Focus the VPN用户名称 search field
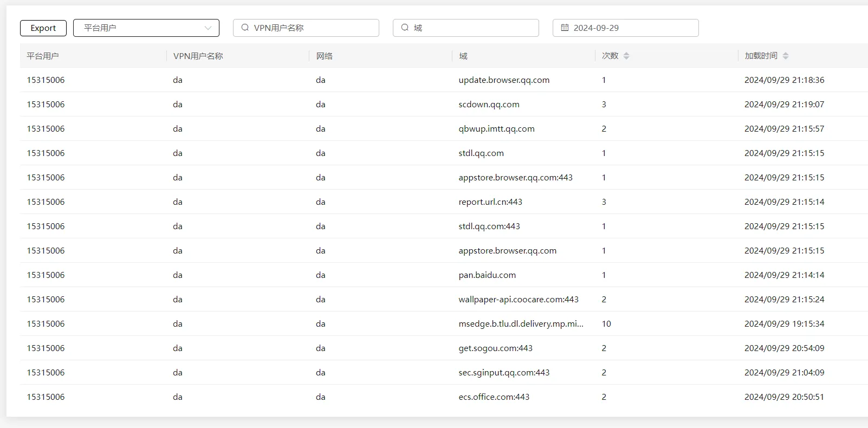Image resolution: width=868 pixels, height=428 pixels. click(x=306, y=28)
